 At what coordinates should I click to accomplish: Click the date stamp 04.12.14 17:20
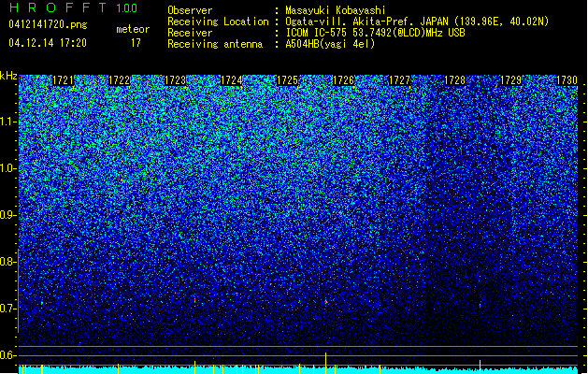48,43
